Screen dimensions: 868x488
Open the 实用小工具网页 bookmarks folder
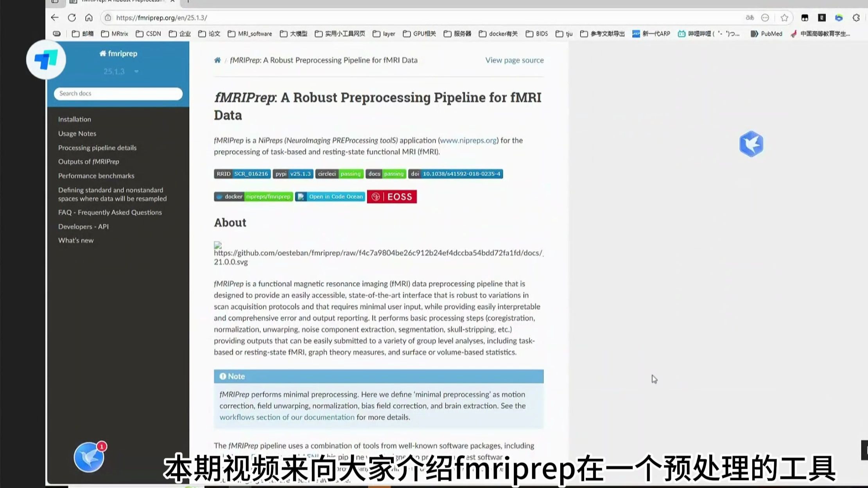pos(340,34)
